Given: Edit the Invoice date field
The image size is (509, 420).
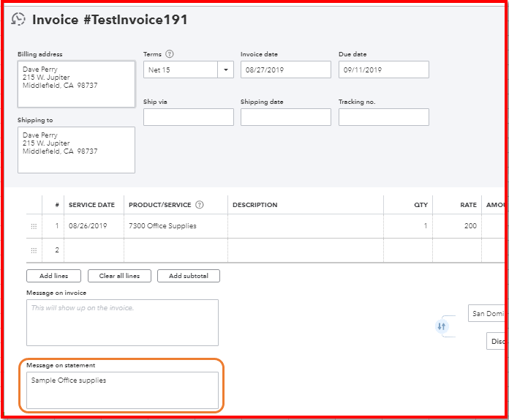Looking at the screenshot, I should click(285, 70).
